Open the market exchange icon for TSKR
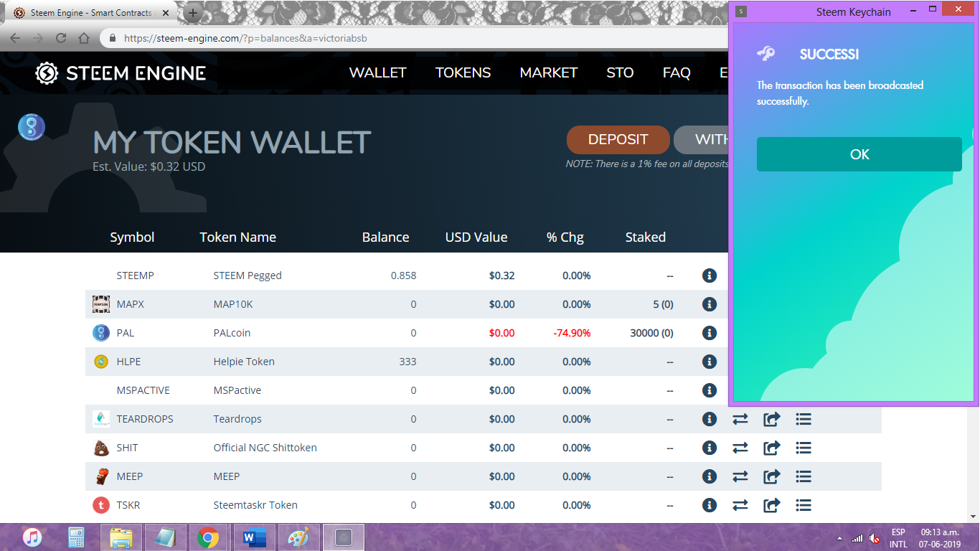The image size is (980, 551). tap(740, 505)
